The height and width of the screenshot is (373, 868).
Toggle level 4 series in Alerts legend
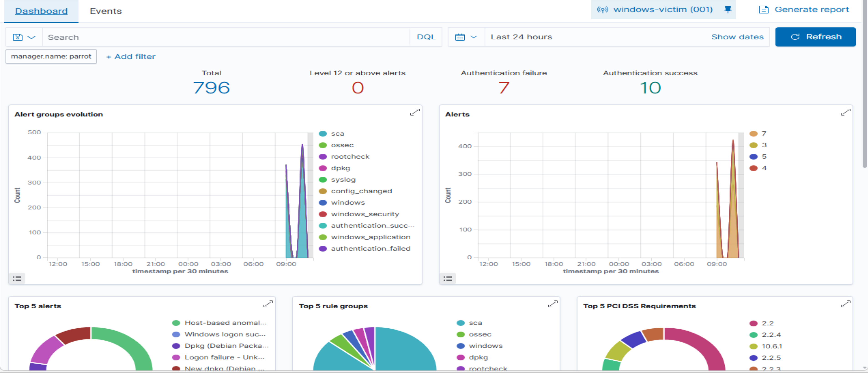tap(764, 168)
